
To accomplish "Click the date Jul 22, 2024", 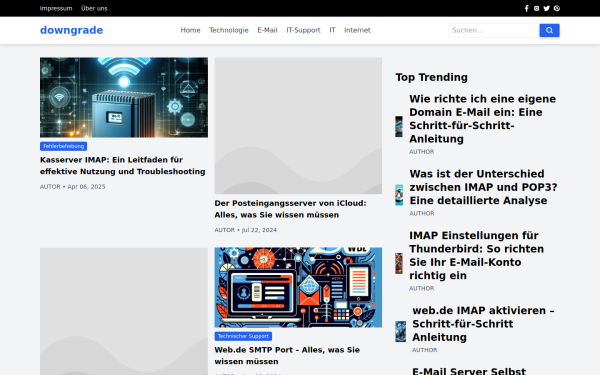I will tap(259, 230).
